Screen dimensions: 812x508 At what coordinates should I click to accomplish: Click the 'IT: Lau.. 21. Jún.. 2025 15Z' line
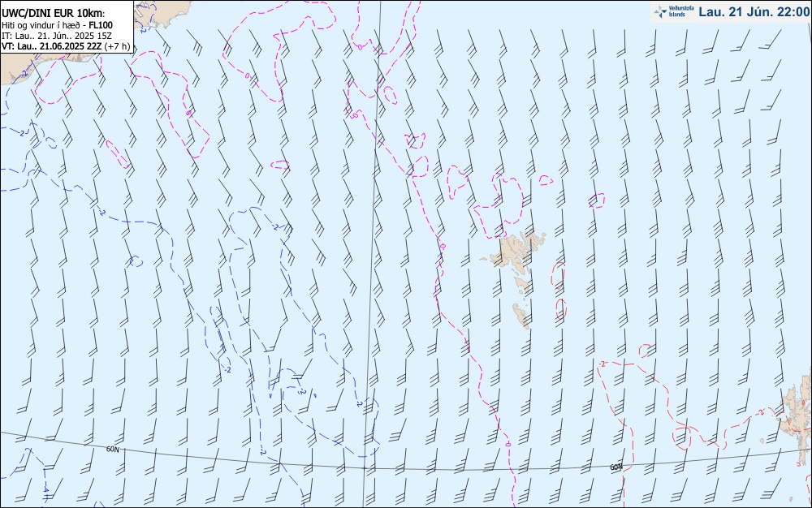point(57,36)
